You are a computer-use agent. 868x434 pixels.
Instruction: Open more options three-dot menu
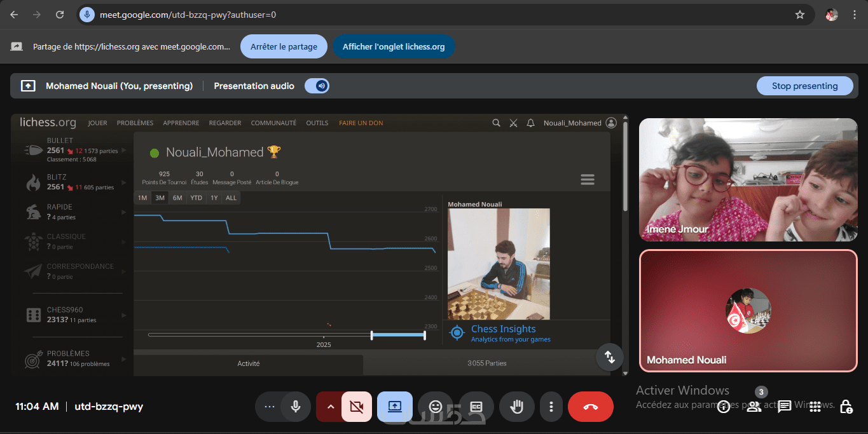(x=551, y=407)
